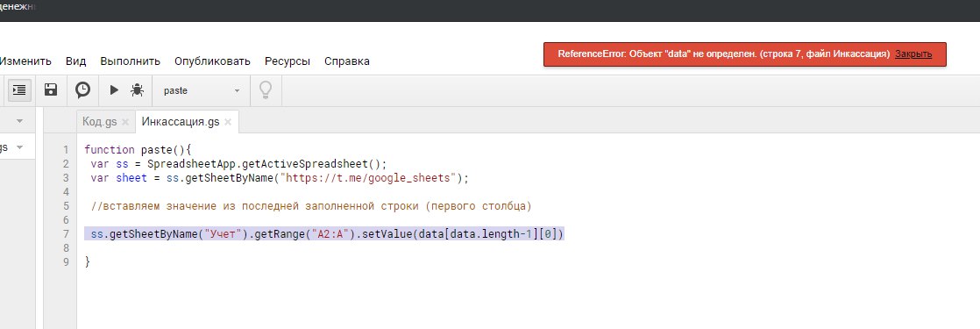Click the SpreadsheetApp.getActiveSpreadsheet() code line

point(238,164)
